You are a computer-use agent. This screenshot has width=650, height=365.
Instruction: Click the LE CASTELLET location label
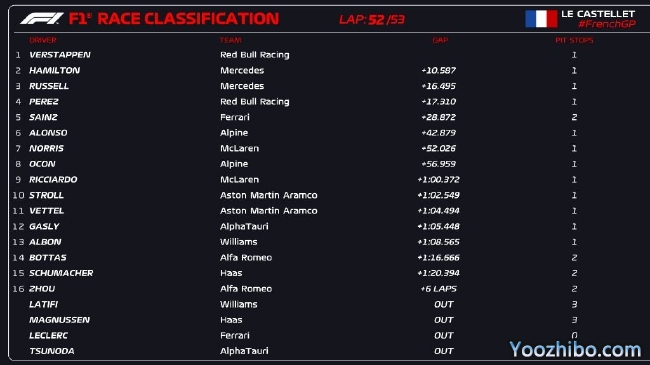click(598, 14)
